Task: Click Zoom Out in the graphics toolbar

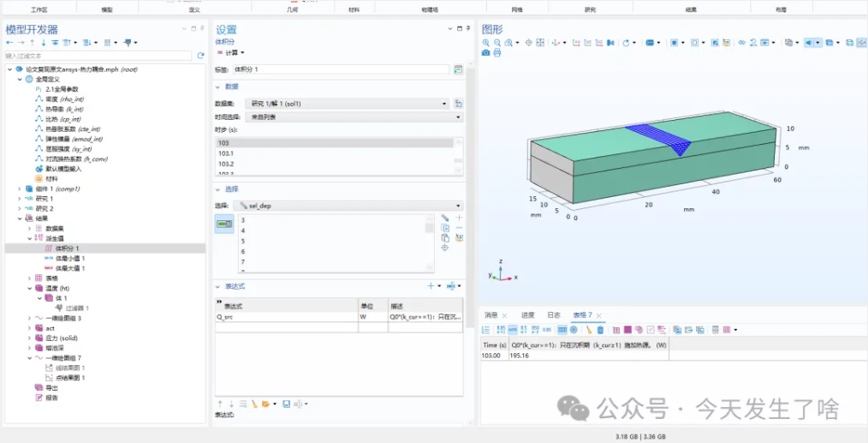Action: pyautogui.click(x=497, y=43)
